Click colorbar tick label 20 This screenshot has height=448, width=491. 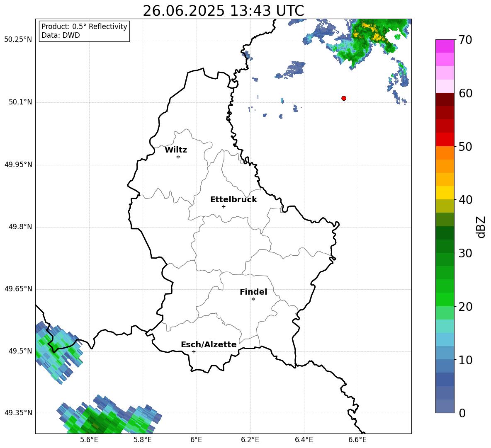tap(465, 307)
